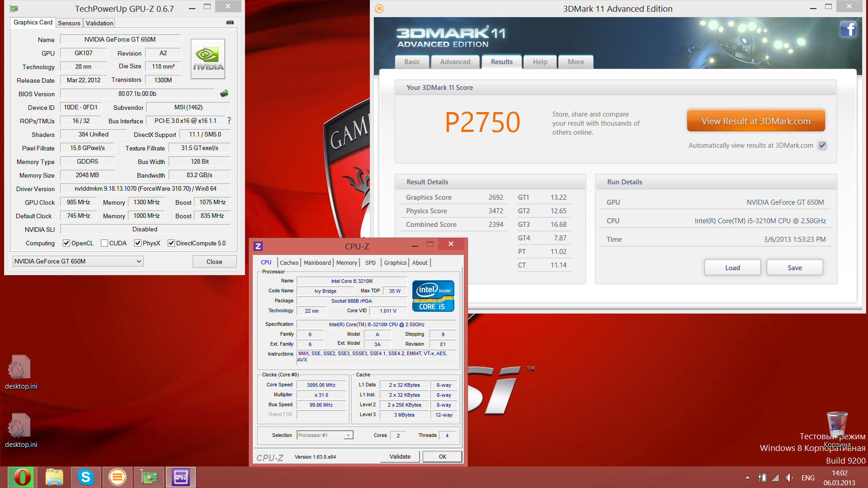Click the ENG language indicator
868x488 pixels.
click(808, 478)
